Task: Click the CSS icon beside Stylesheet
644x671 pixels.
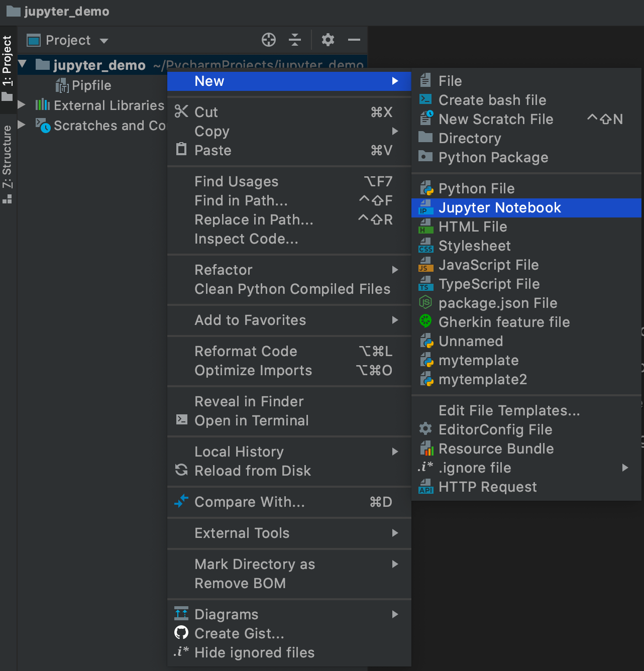Action: (425, 245)
